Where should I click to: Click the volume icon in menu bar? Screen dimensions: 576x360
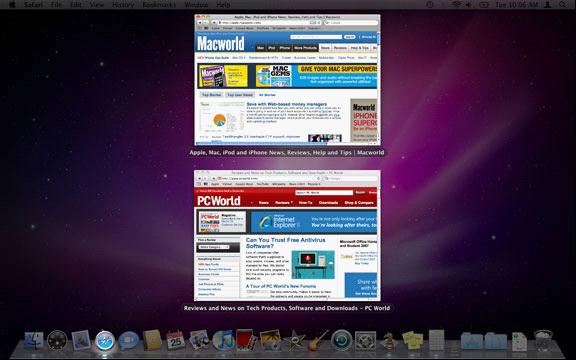468,5
